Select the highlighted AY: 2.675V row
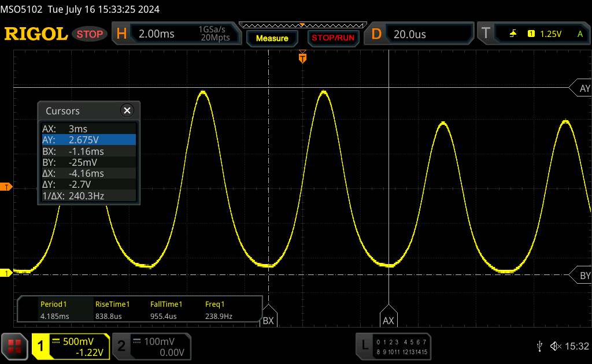Image resolution: width=592 pixels, height=364 pixels. click(88, 140)
